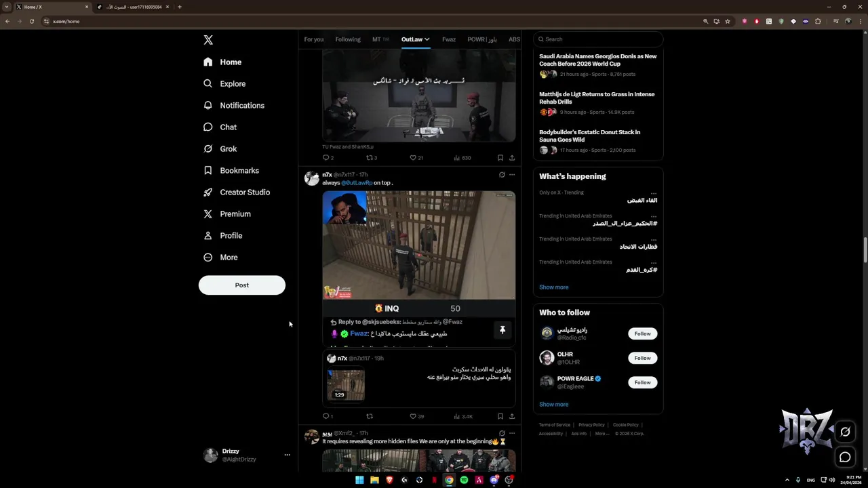This screenshot has width=868, height=488.
Task: Click Grok icon on n7x post
Action: (502, 175)
